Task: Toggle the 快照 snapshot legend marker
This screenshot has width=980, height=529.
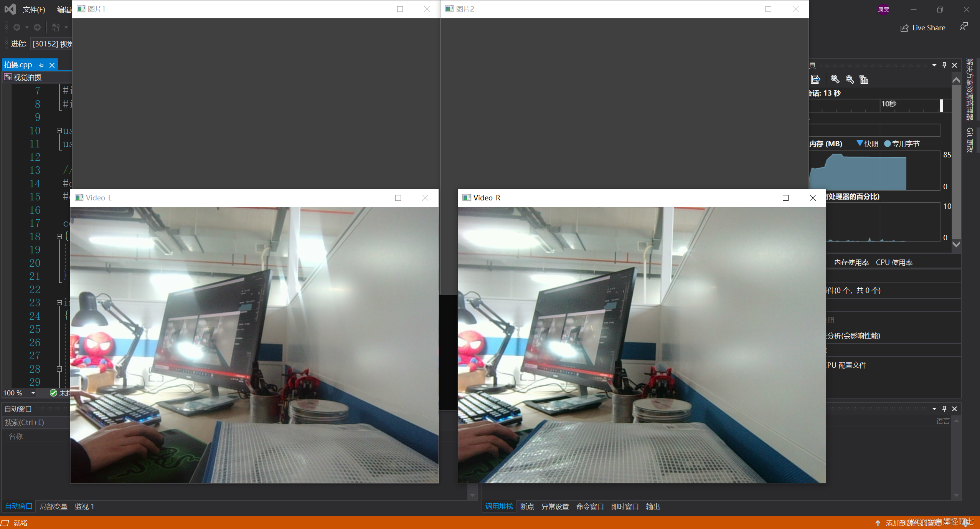Action: click(x=860, y=144)
